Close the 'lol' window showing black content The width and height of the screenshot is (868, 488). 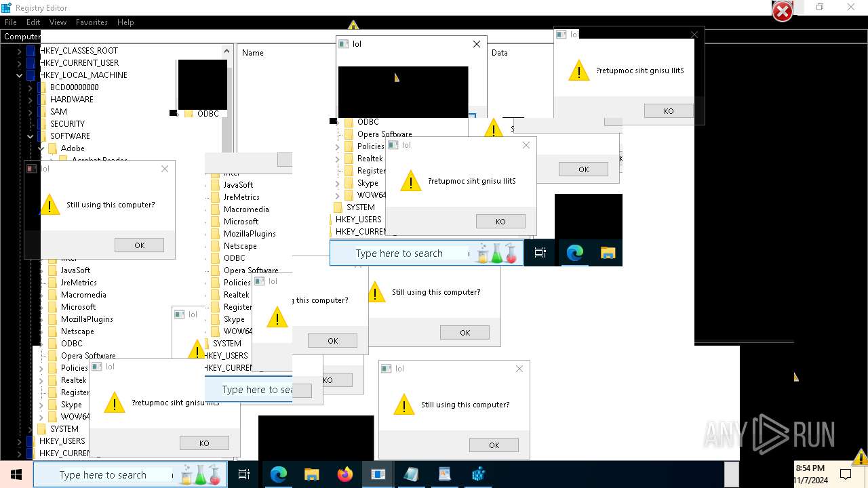coord(477,44)
